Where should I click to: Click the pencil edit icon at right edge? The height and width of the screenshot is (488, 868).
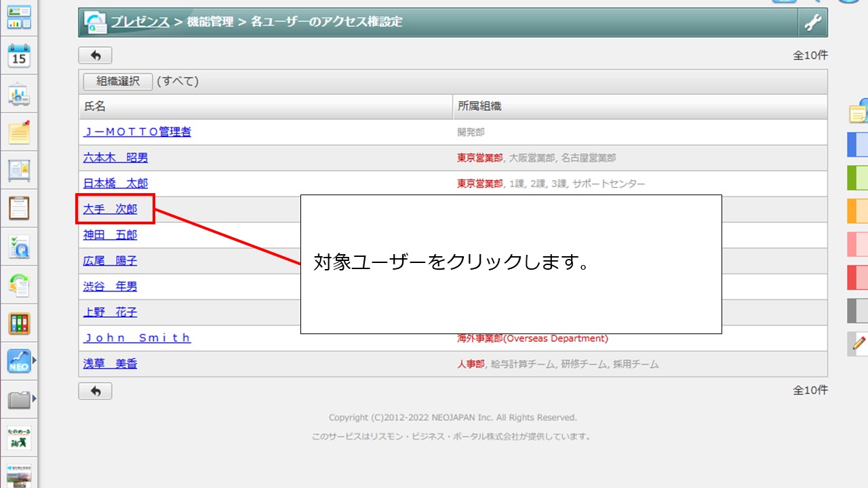(859, 344)
